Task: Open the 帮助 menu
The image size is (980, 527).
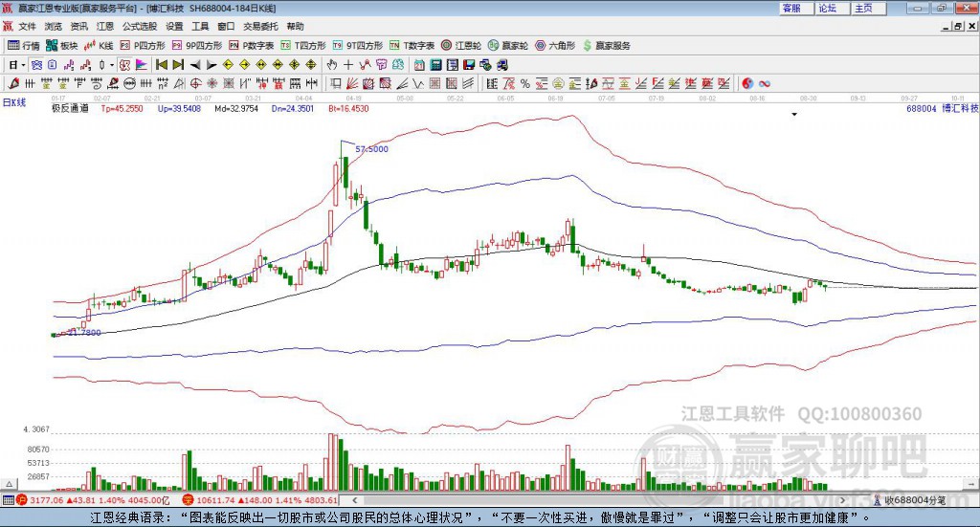Action: [295, 26]
